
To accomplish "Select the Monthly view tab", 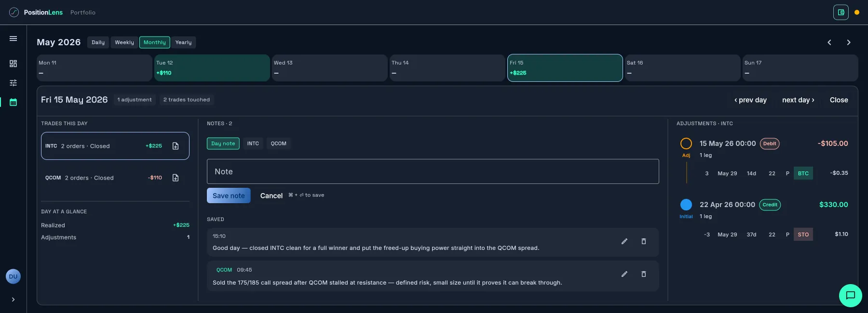I will click(155, 42).
